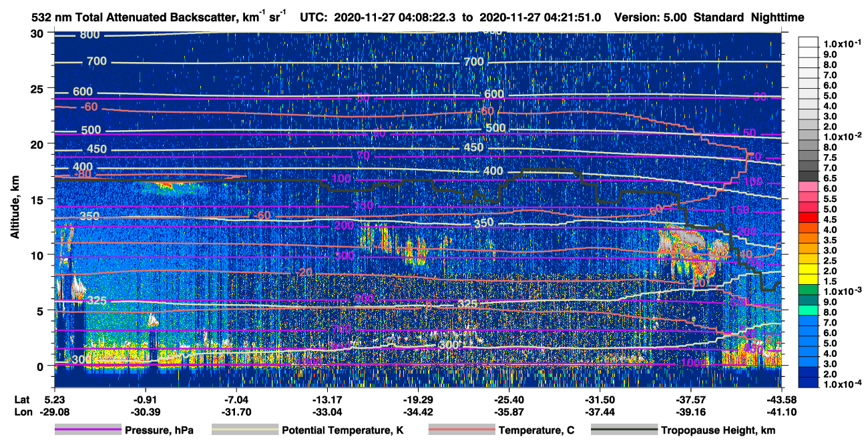Click the UTC end time 04:21:51.0
This screenshot has width=868, height=445.
tap(574, 18)
